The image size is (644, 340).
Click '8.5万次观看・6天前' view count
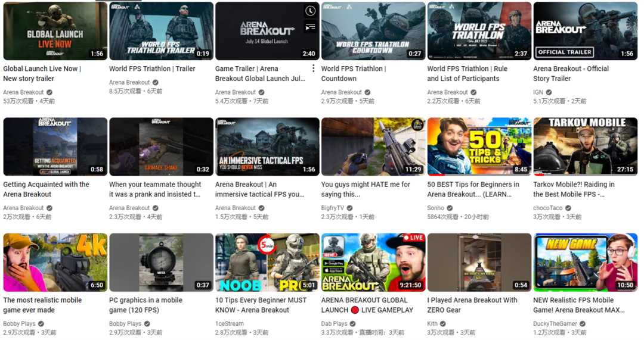[135, 91]
